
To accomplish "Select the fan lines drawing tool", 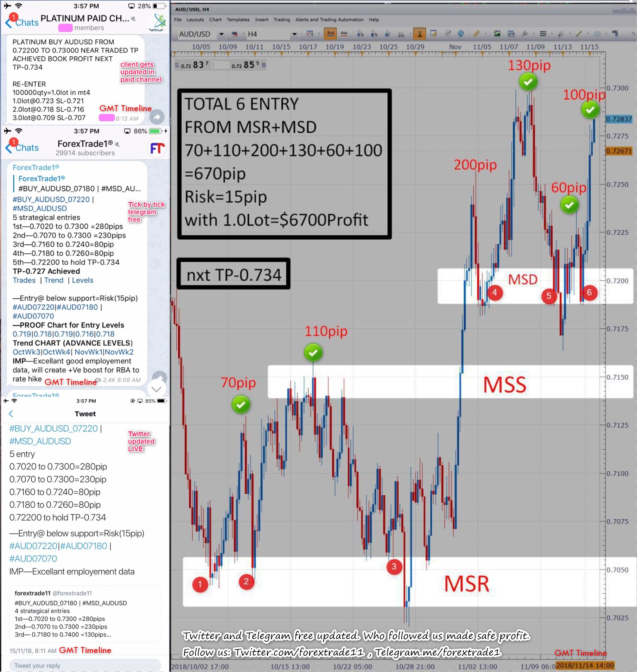I will (561, 34).
